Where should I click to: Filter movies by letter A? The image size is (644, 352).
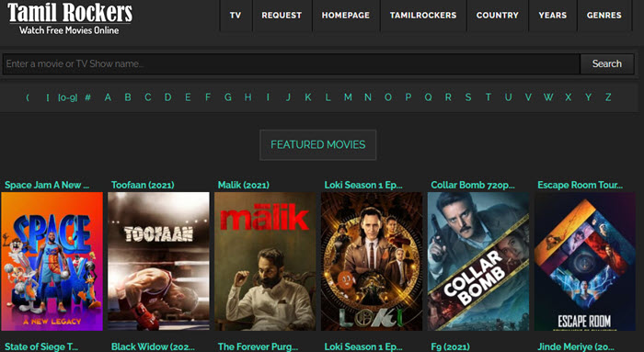108,97
